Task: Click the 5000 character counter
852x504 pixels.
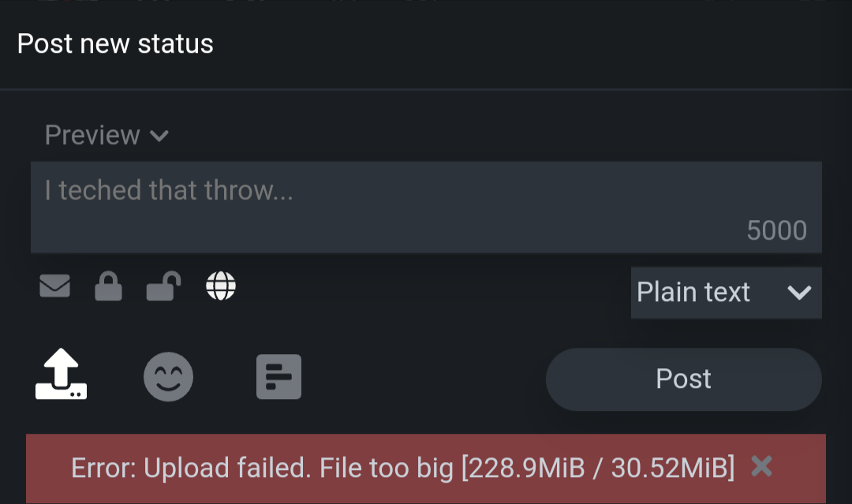Action: click(x=776, y=230)
